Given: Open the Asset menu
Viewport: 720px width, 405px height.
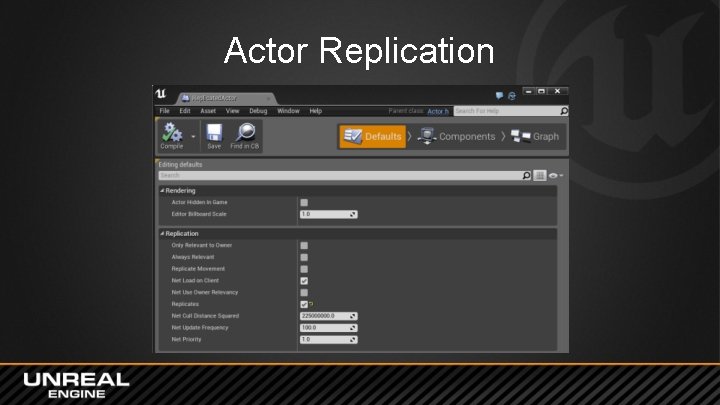Looking at the screenshot, I should coord(208,111).
